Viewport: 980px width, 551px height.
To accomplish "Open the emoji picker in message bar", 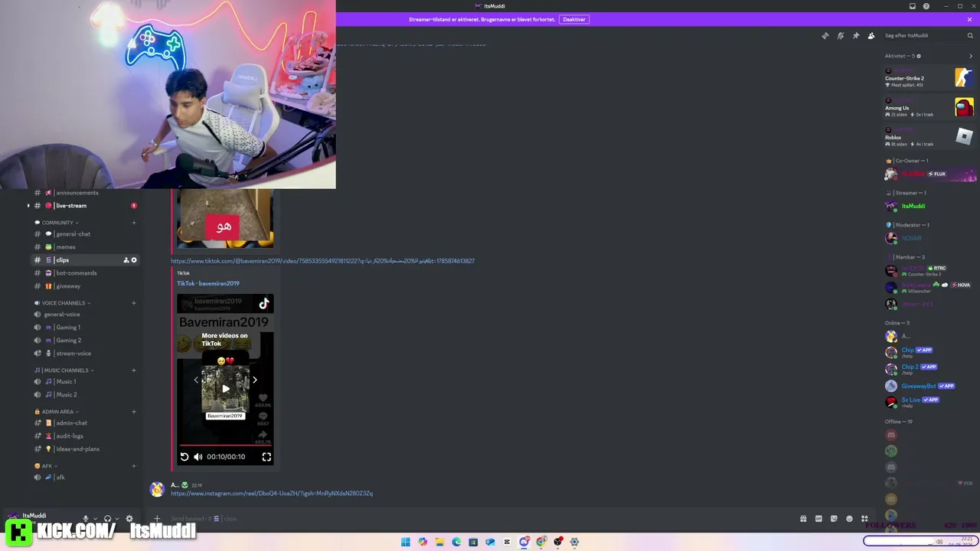I will 849,519.
